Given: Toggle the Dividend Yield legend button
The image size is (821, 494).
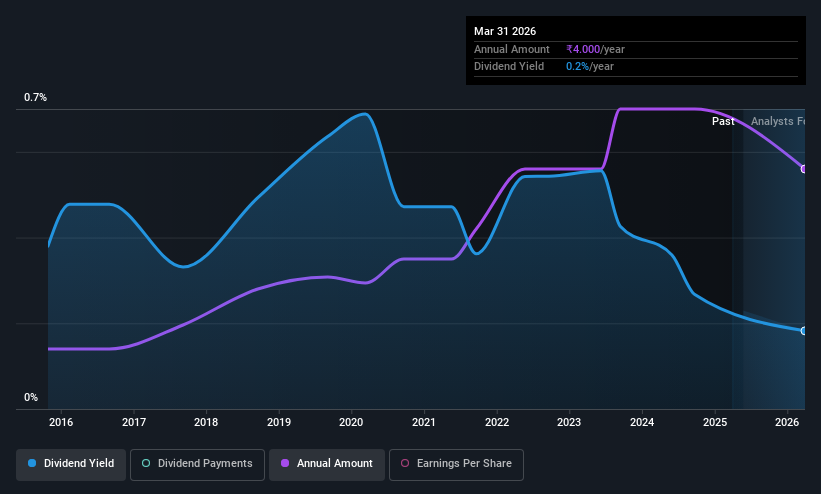Looking at the screenshot, I should [x=71, y=465].
